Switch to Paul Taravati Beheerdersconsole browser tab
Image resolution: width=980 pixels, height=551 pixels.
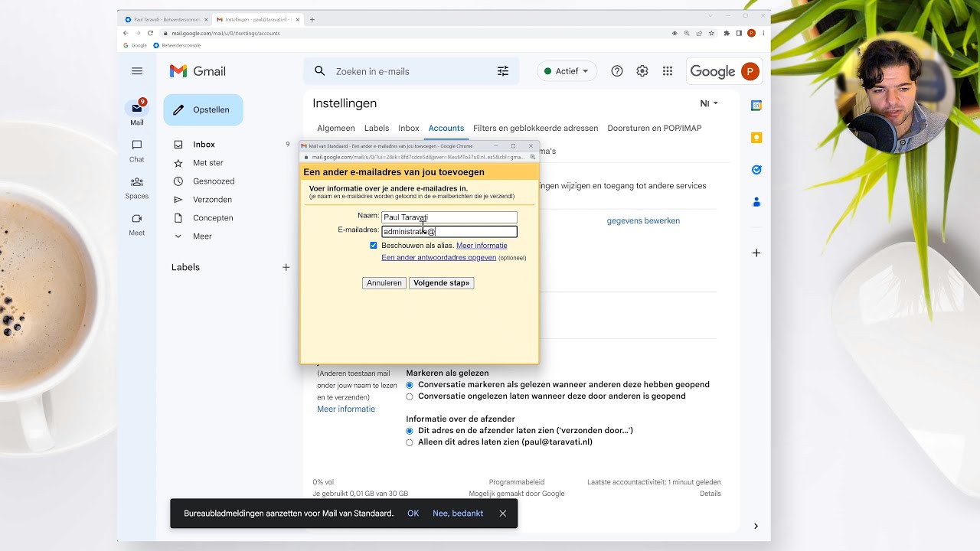click(167, 19)
